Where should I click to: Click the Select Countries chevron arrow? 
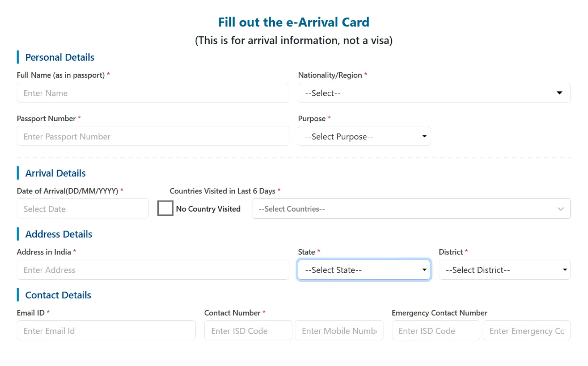point(561,209)
